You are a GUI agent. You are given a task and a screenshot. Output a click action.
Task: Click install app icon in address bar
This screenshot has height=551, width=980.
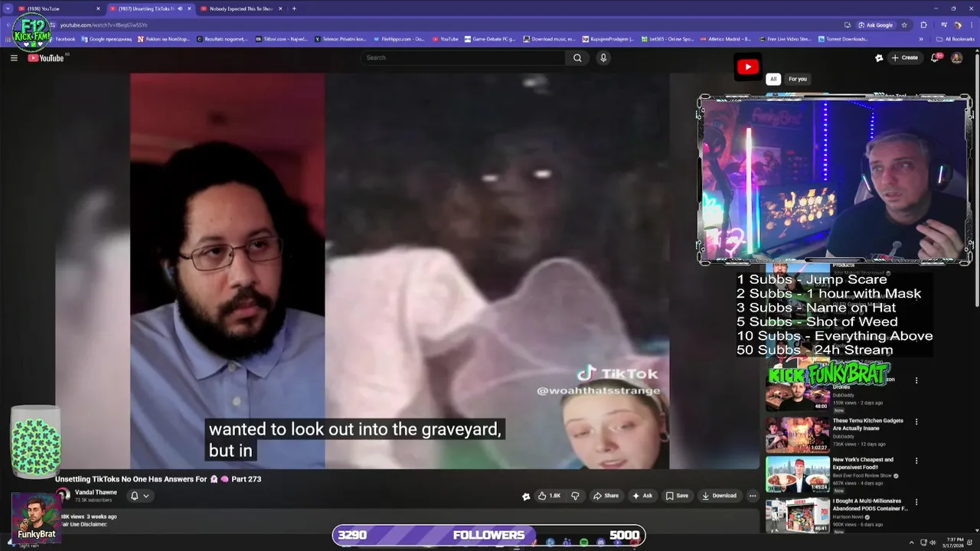pos(848,24)
